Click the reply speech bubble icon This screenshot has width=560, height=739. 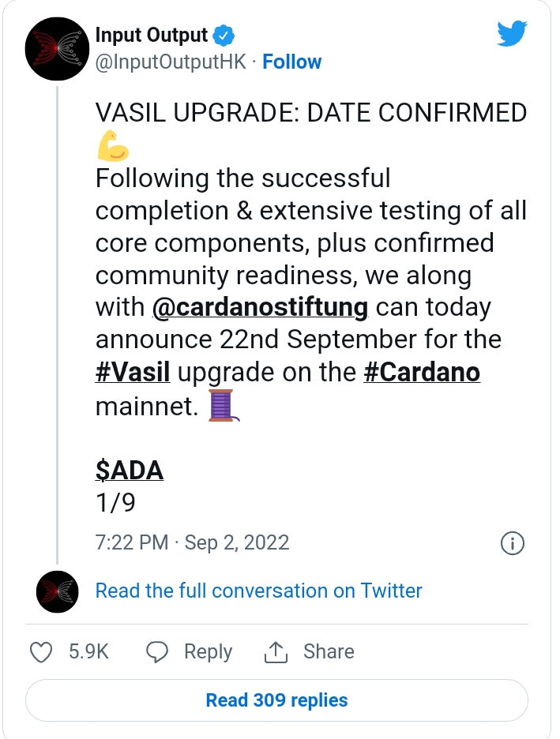(x=157, y=652)
